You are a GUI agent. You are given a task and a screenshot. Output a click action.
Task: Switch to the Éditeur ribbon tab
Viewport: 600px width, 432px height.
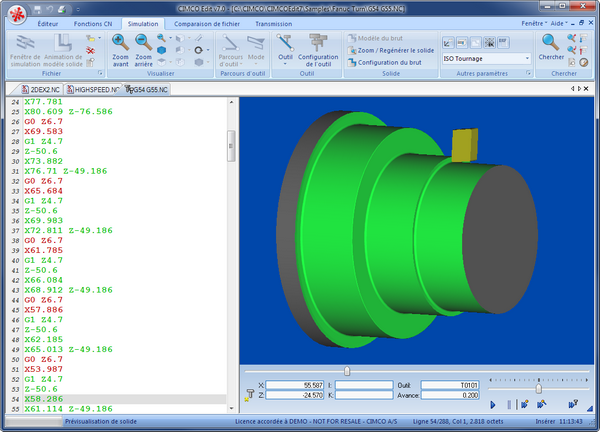48,24
